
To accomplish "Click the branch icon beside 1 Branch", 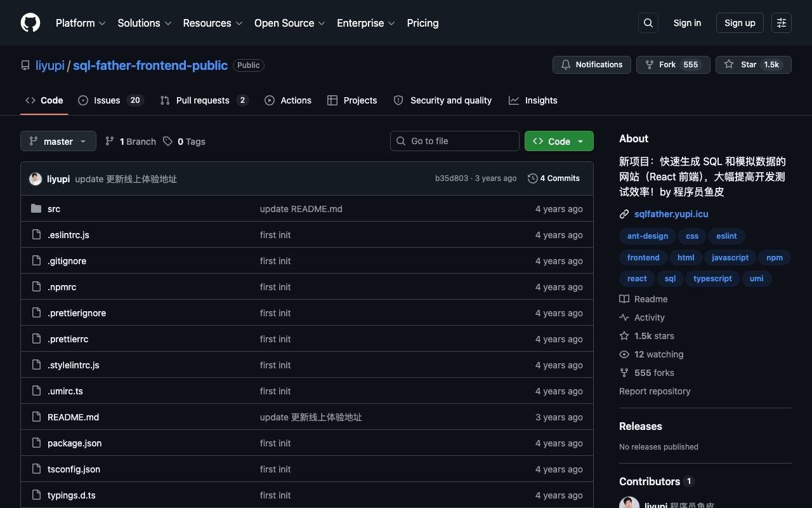I will [x=110, y=141].
